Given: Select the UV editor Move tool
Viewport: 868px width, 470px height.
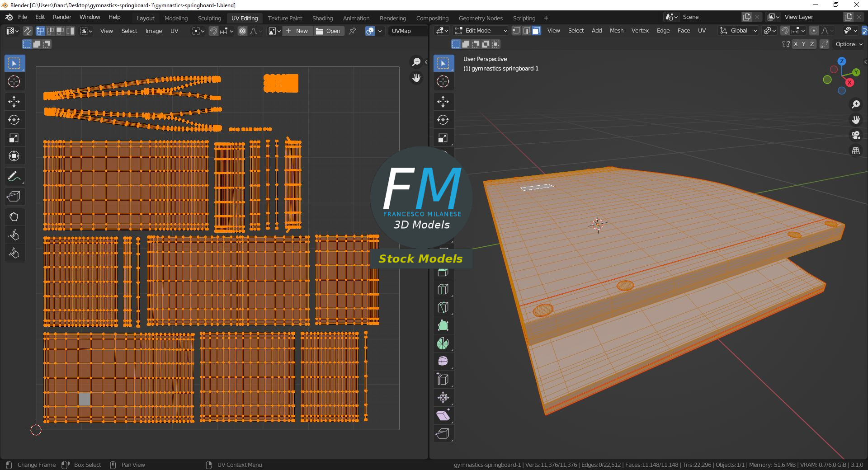Looking at the screenshot, I should 14,102.
